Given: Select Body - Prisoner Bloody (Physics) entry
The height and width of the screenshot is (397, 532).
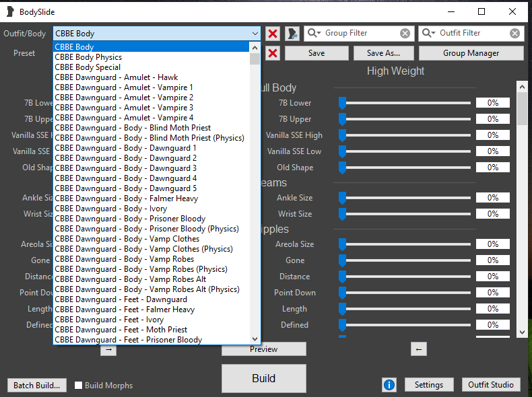Looking at the screenshot, I should 152,229.
